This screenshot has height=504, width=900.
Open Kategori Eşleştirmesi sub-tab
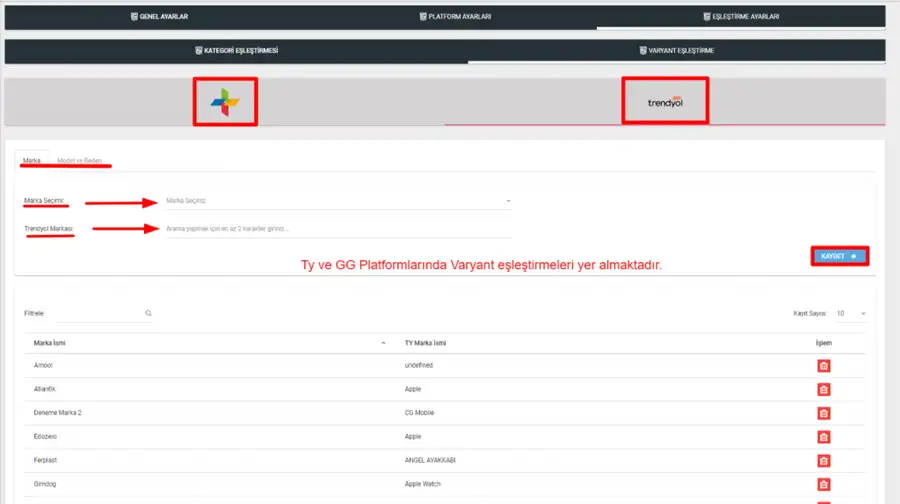click(x=236, y=51)
